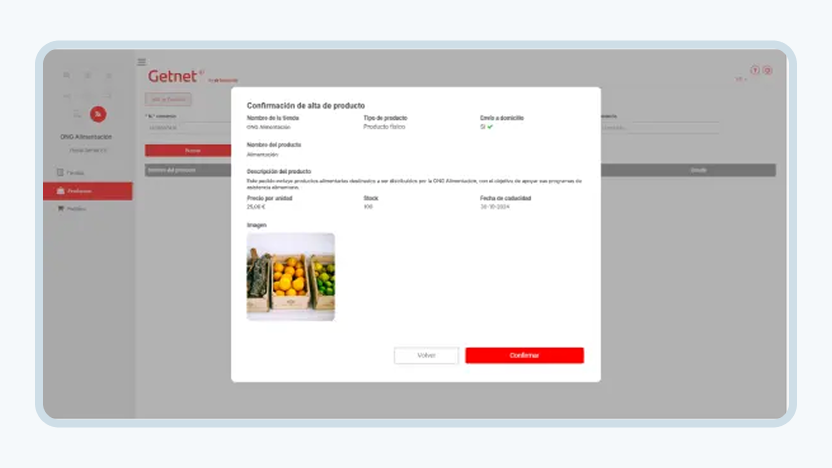Click the red circular icon above ONG Alimentación

pos(98,114)
